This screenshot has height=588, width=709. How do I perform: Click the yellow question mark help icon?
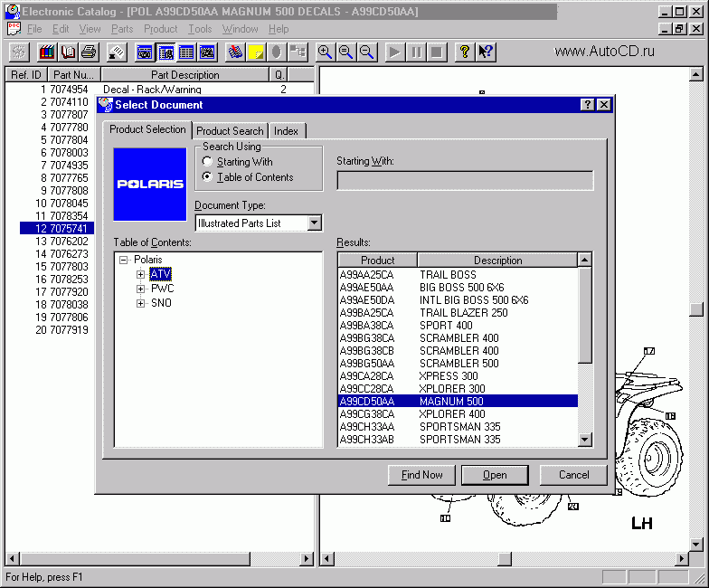pos(464,52)
